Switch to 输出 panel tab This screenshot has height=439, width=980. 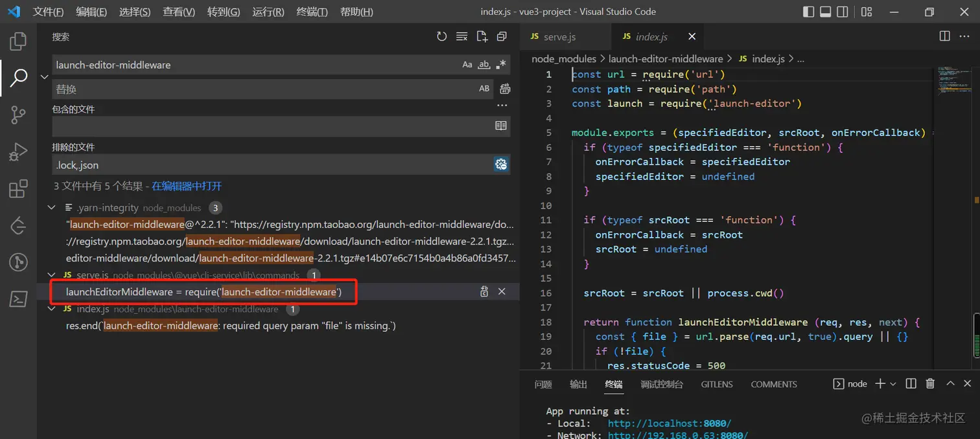click(x=578, y=384)
